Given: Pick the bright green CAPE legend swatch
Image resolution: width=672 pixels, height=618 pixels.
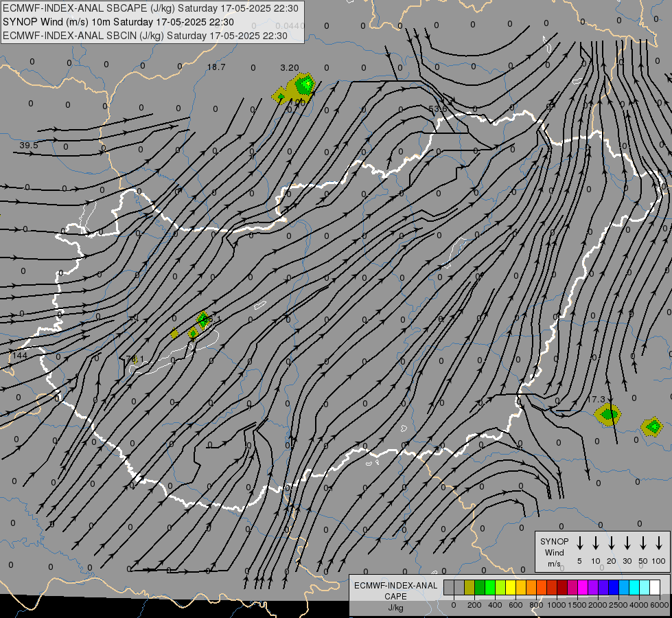Looking at the screenshot, I should tap(490, 587).
